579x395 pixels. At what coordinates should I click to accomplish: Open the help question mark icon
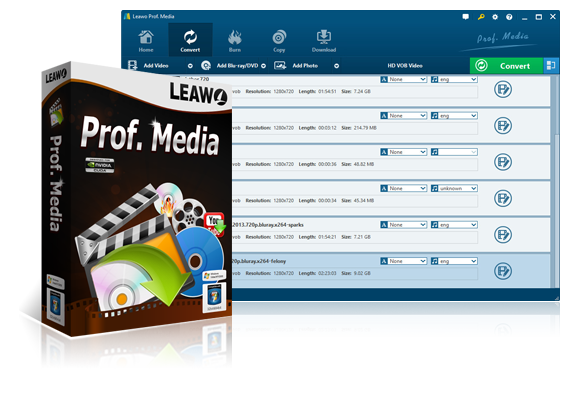click(x=509, y=17)
